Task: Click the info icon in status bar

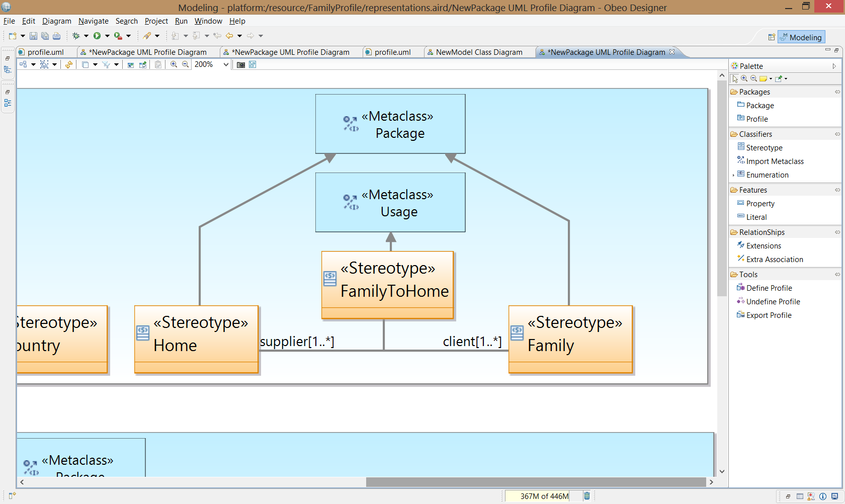Action: [823, 496]
